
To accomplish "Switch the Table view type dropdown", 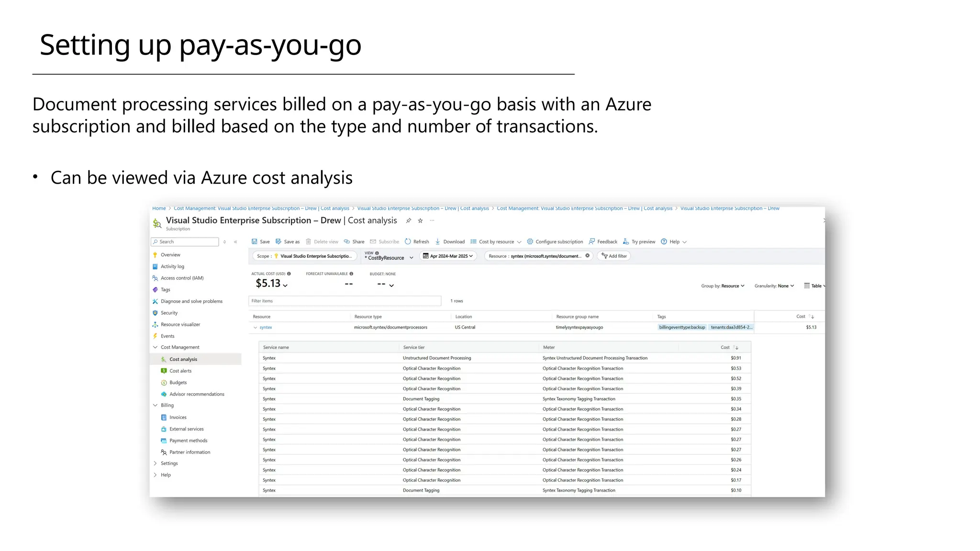I will coord(814,286).
